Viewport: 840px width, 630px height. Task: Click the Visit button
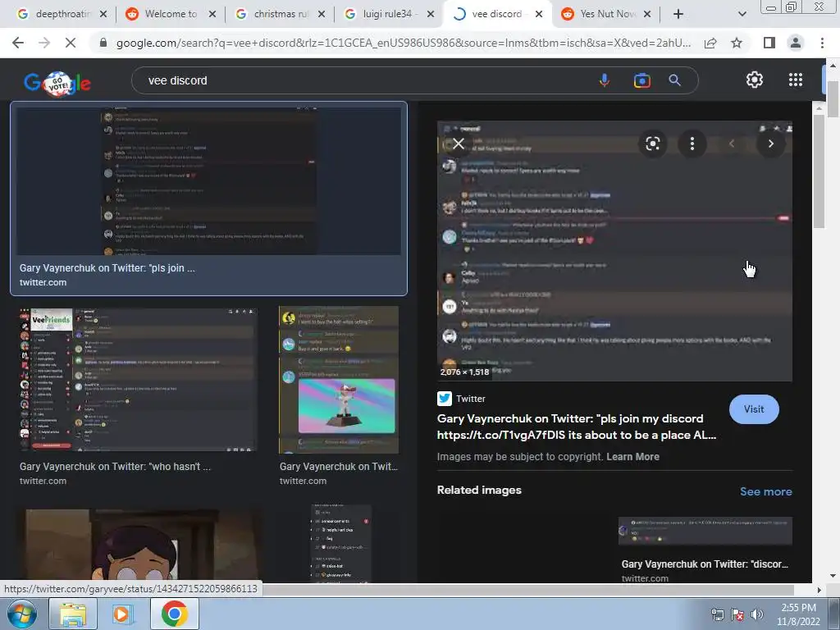[754, 409]
